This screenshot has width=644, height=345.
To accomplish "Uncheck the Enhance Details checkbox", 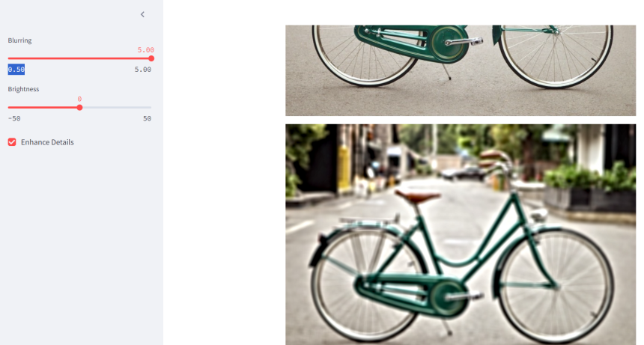I will coord(12,142).
